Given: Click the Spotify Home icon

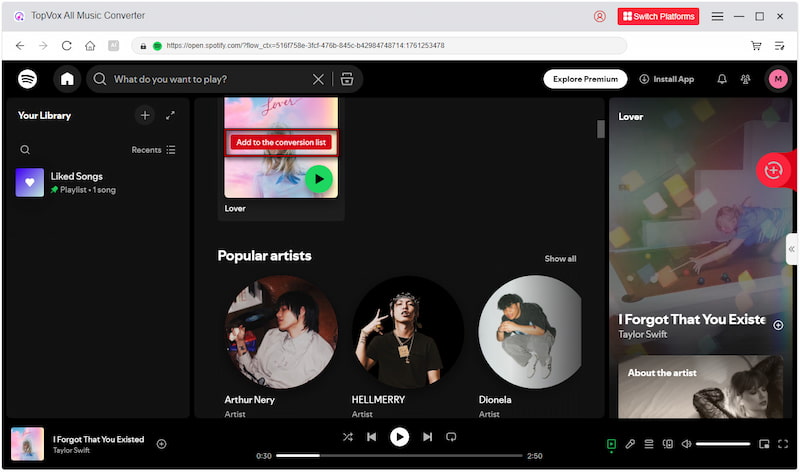Looking at the screenshot, I should pyautogui.click(x=67, y=79).
